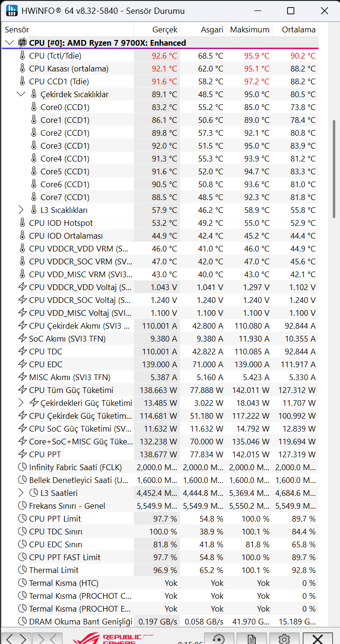340x644 pixels.
Task: Click the Ortalama column header
Action: pyautogui.click(x=295, y=30)
